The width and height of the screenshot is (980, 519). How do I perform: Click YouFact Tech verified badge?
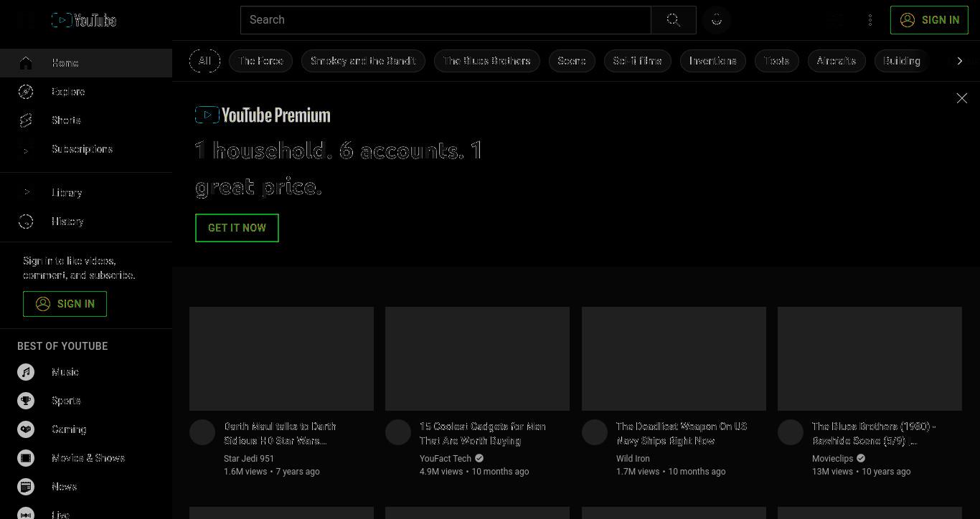479,459
